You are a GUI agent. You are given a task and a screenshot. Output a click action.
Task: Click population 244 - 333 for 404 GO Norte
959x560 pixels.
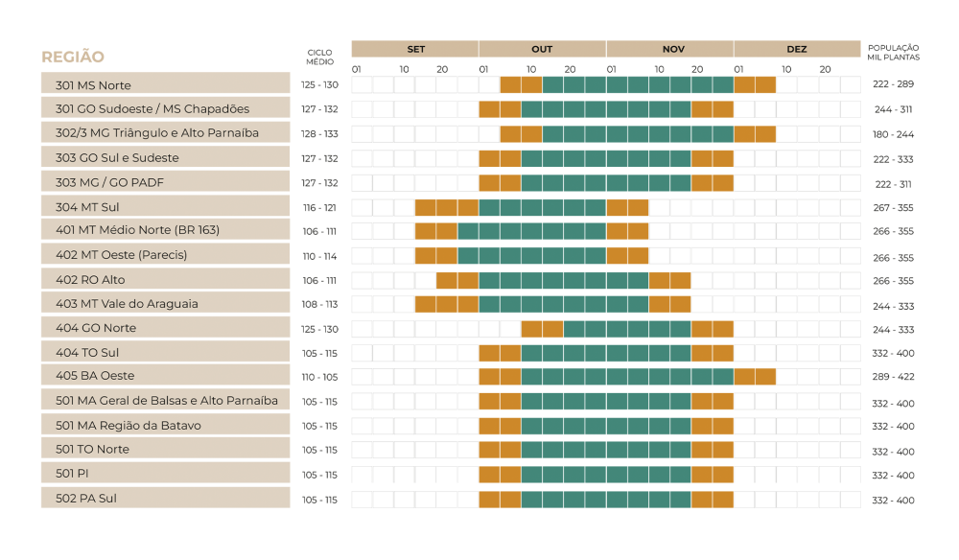point(894,330)
